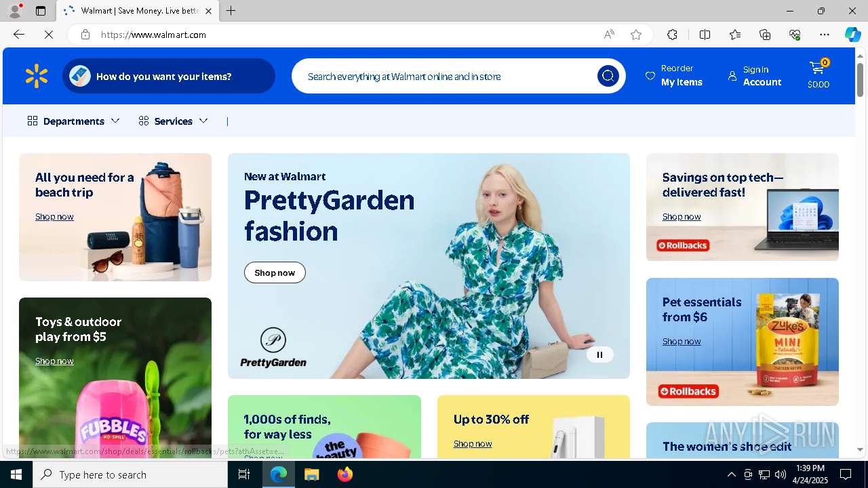The image size is (868, 488).
Task: Open the notifications action center
Action: tap(846, 474)
